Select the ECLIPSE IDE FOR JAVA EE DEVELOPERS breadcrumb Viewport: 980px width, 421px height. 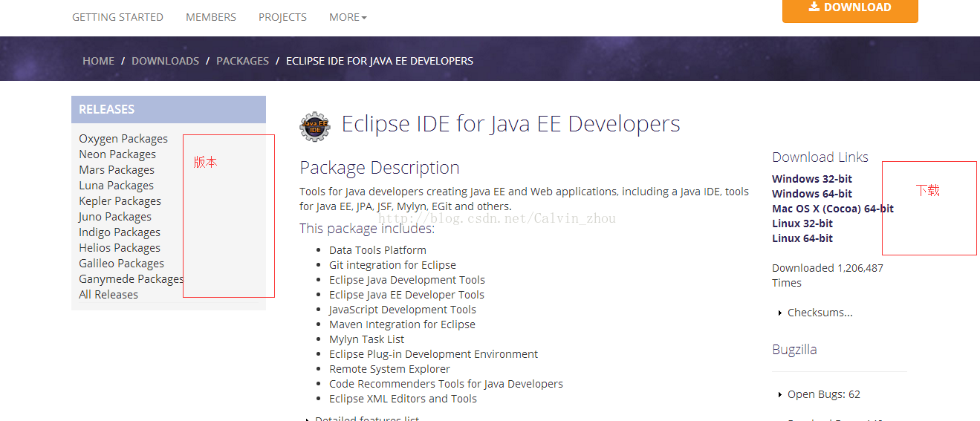point(380,61)
